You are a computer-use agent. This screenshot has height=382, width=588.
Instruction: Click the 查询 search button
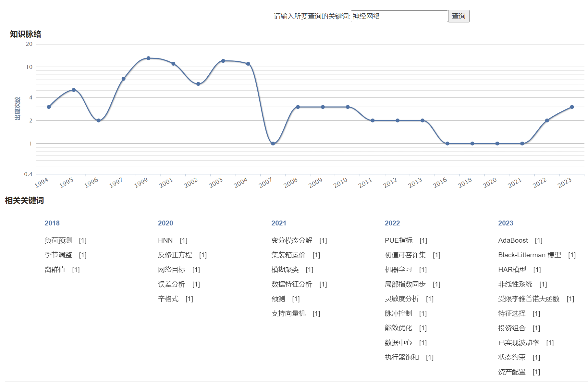click(x=458, y=16)
